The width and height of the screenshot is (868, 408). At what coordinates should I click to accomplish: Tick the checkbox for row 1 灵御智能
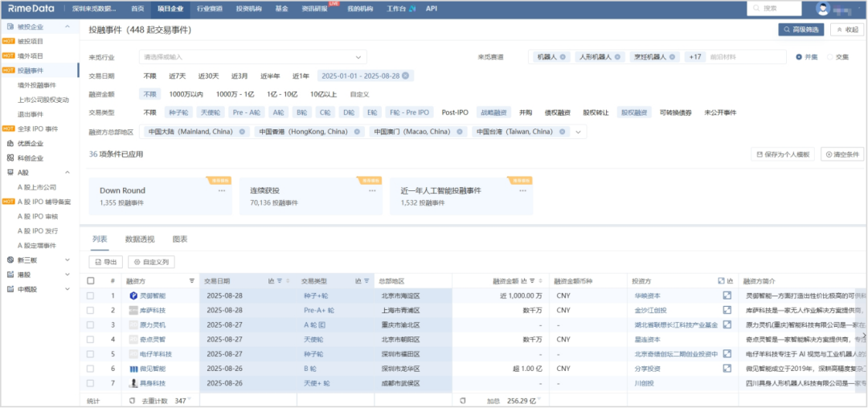click(90, 296)
